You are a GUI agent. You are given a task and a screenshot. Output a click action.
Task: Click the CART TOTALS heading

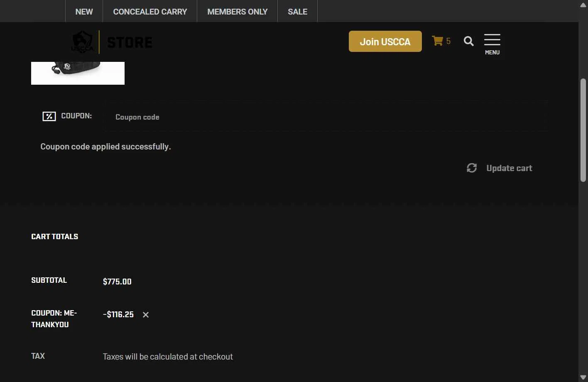(x=55, y=237)
